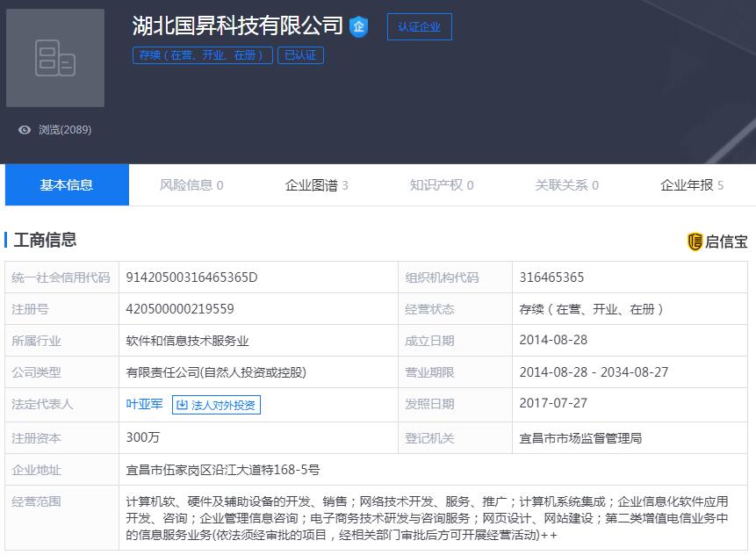The width and height of the screenshot is (756, 555).
Task: Click registration number 420500000219559
Action: click(x=180, y=309)
